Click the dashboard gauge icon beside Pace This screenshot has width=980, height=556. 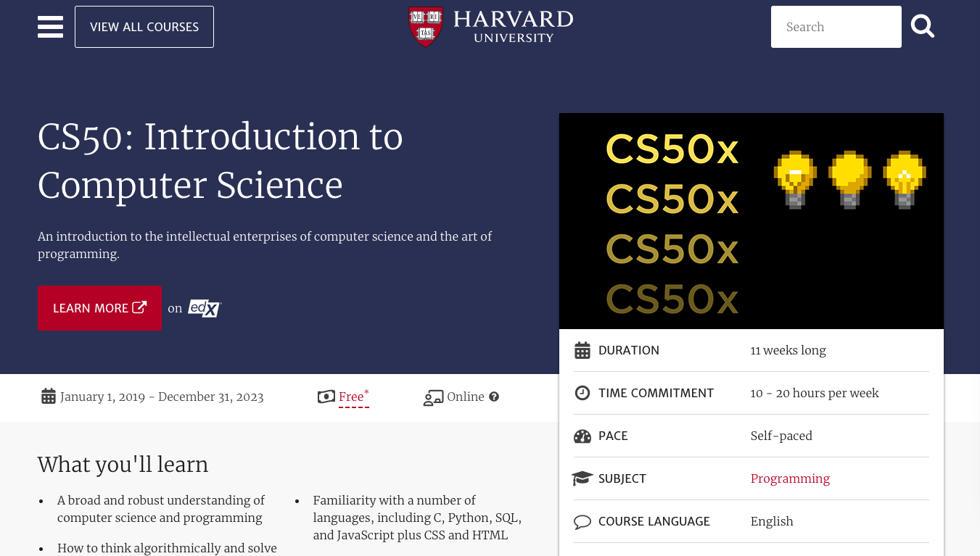582,436
